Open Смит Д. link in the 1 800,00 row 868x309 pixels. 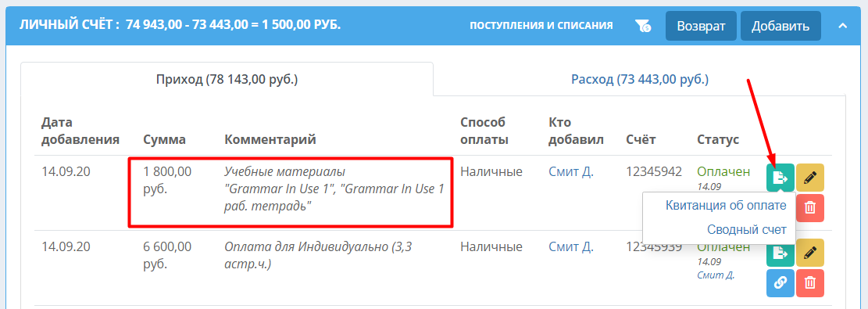571,172
